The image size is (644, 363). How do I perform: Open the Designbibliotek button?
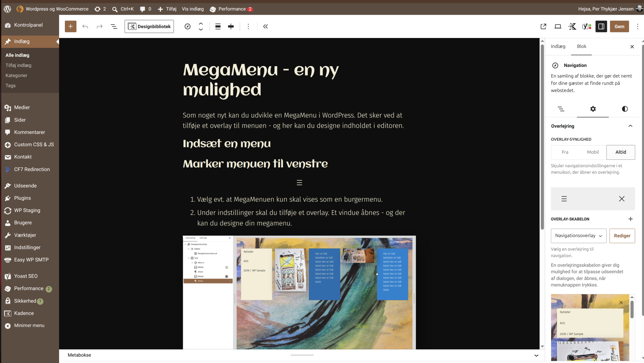[149, 26]
